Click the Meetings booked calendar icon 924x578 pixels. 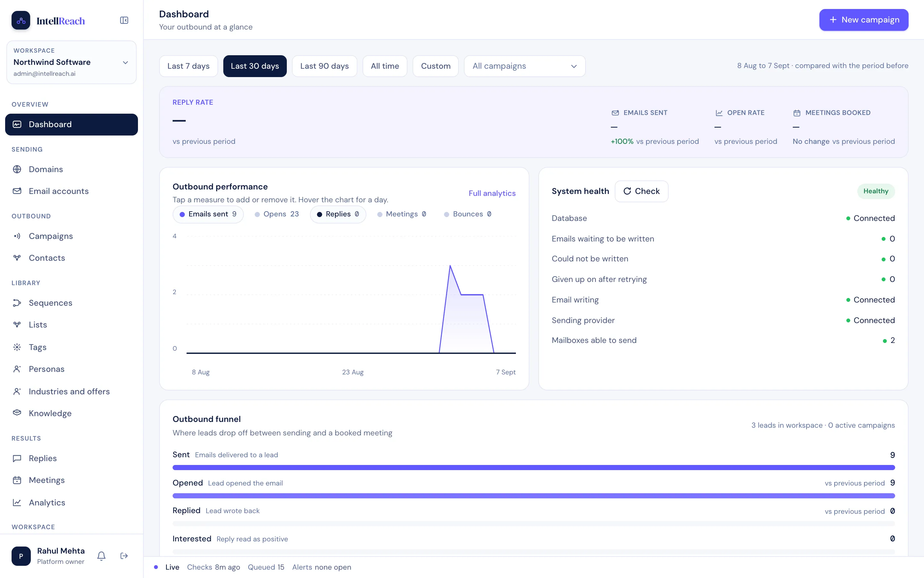797,113
